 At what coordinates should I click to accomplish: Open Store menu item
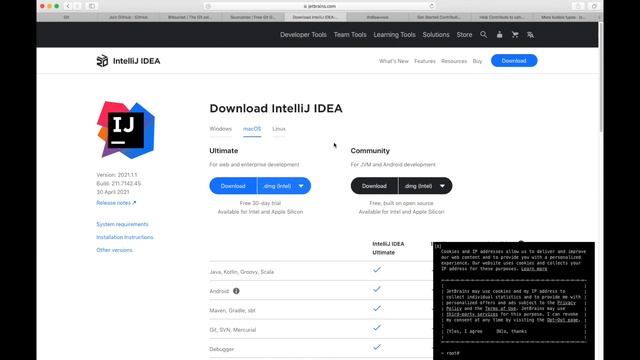tap(464, 35)
